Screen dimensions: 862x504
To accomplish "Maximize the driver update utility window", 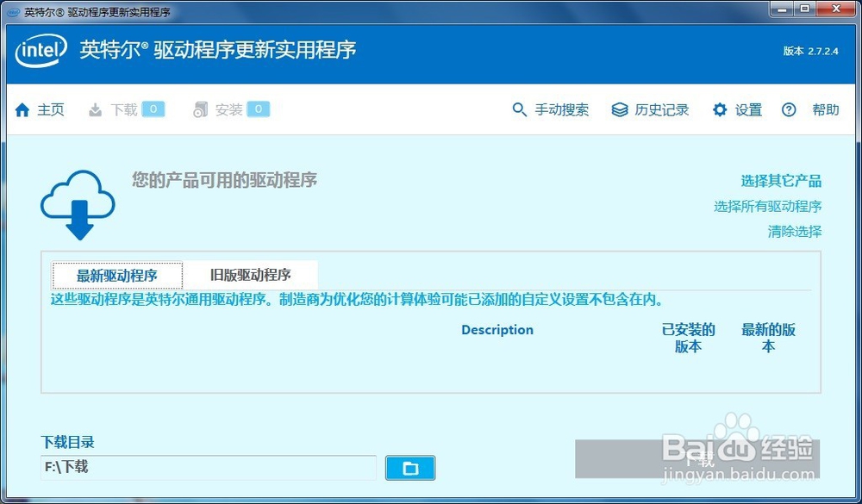I will (804, 9).
